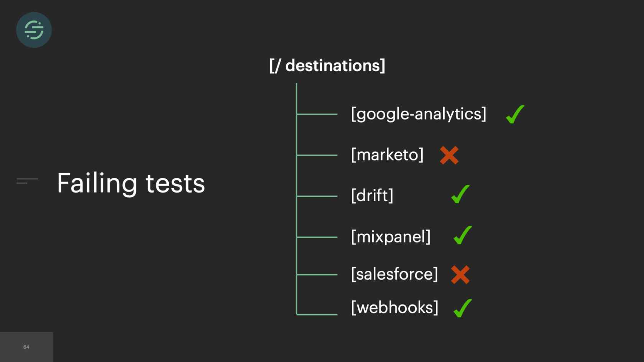Click the red X next to marketo
The height and width of the screenshot is (362, 644).
[x=449, y=155]
